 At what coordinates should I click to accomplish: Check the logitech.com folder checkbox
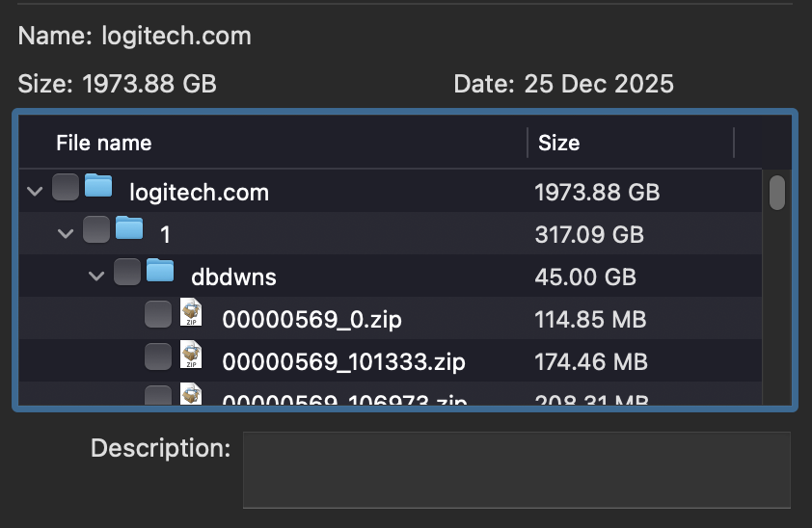click(66, 187)
